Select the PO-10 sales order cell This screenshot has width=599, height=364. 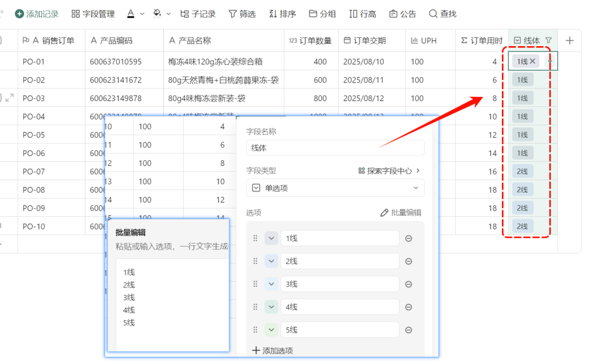tap(51, 226)
